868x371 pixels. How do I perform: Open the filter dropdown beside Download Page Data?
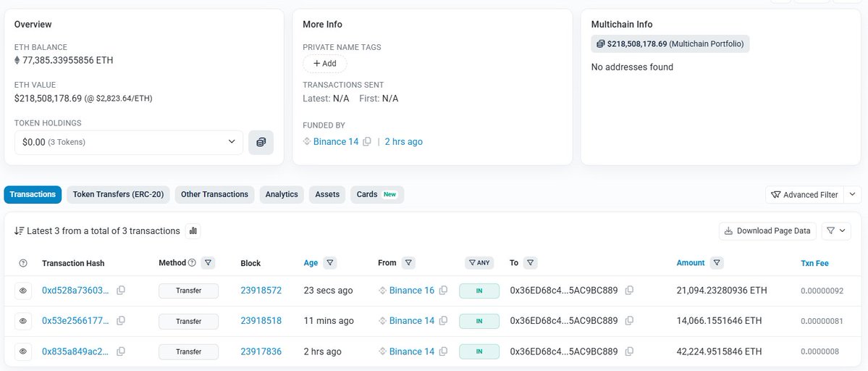click(x=836, y=231)
